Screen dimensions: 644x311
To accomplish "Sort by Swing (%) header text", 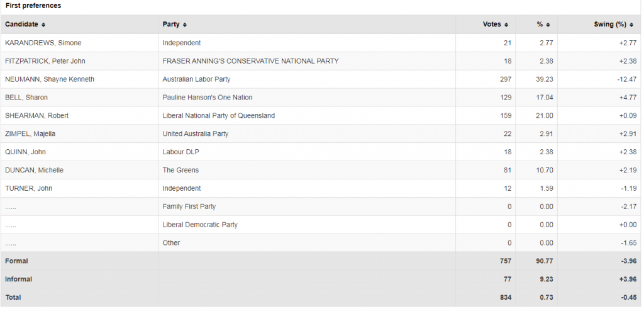I will [610, 25].
